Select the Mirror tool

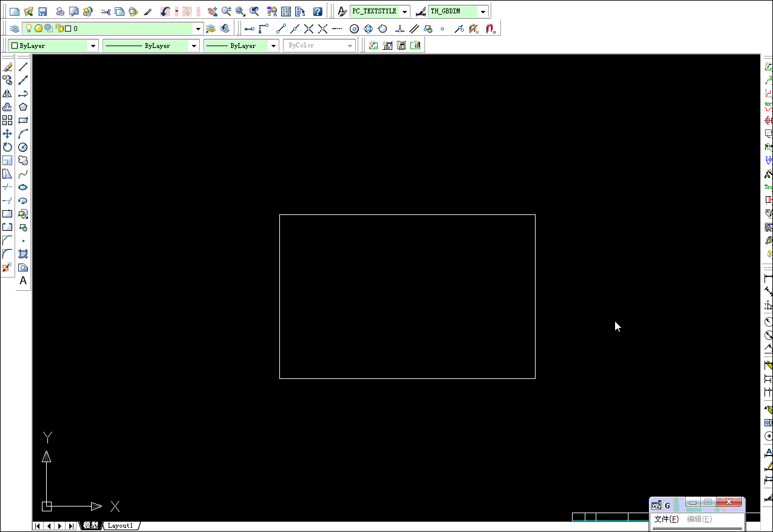(7, 93)
